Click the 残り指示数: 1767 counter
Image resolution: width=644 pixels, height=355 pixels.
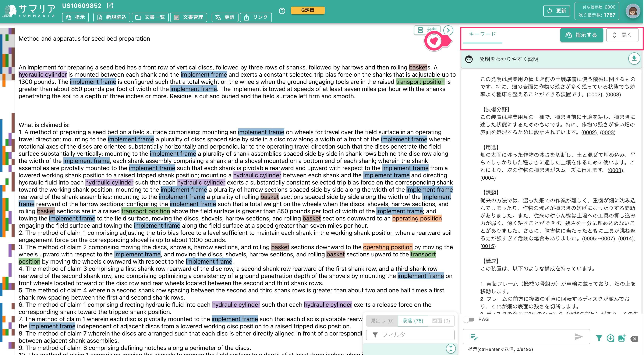(597, 15)
